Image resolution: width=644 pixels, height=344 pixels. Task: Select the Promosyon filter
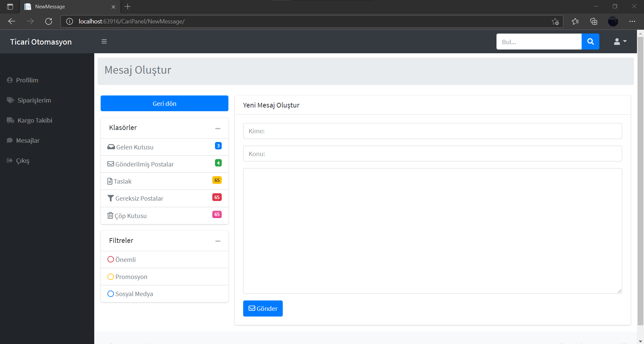click(164, 277)
